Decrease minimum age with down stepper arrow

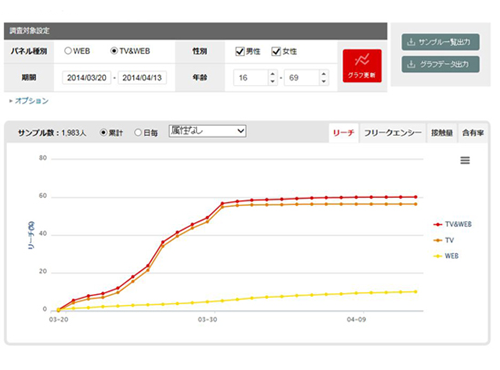pyautogui.click(x=273, y=81)
